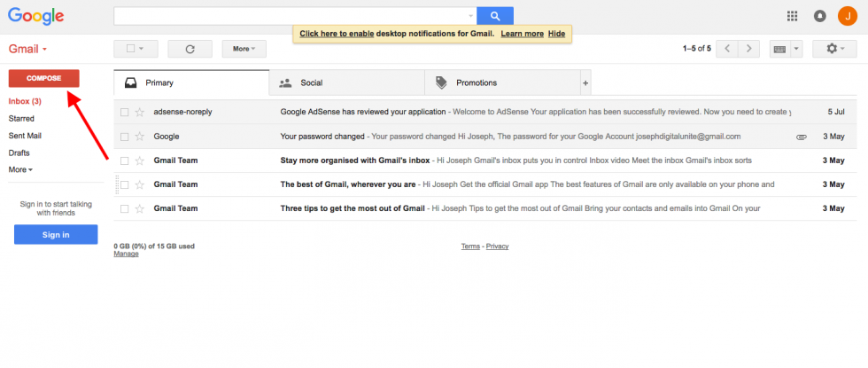Open the settings gear menu
Image resolution: width=868 pixels, height=368 pixels.
coord(834,49)
